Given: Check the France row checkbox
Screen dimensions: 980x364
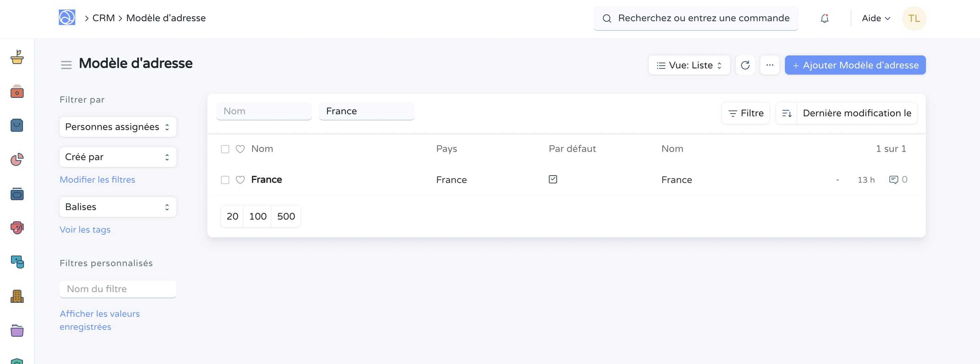Looking at the screenshot, I should [225, 180].
